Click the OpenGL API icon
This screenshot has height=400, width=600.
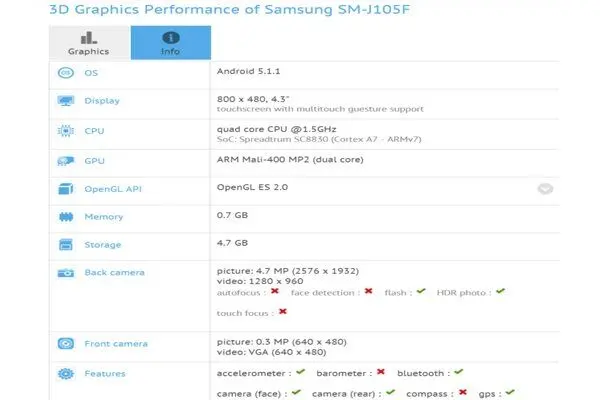[66, 189]
